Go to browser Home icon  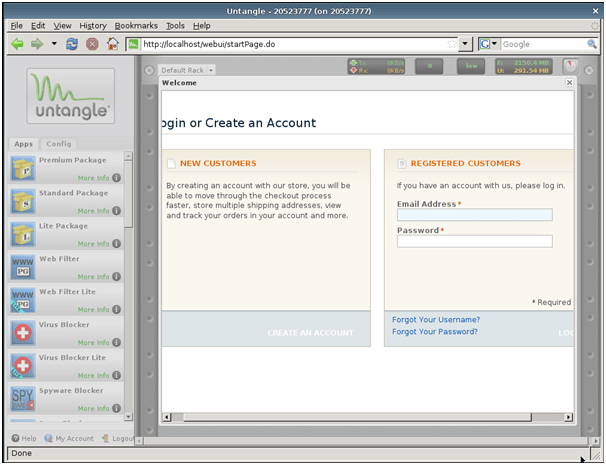tap(111, 44)
